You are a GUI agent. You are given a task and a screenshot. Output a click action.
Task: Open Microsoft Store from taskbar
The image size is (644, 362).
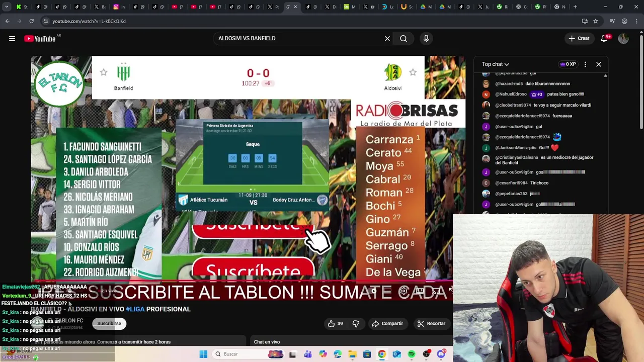367,354
